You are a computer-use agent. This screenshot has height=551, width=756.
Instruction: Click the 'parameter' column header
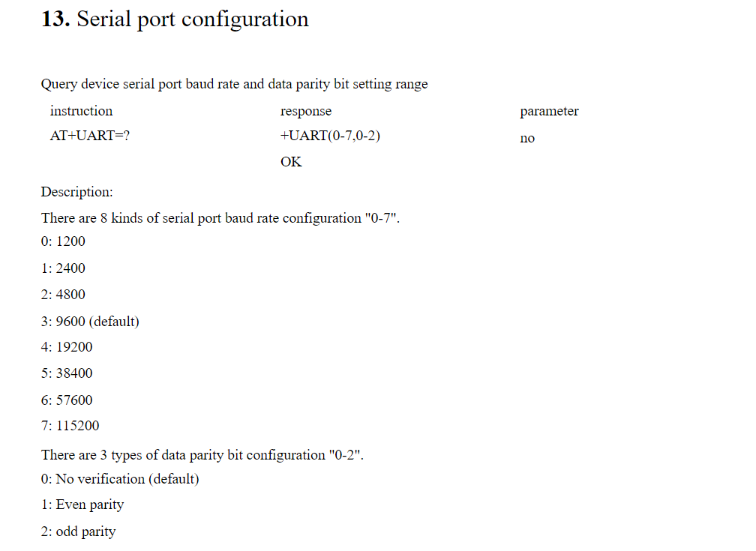549,112
